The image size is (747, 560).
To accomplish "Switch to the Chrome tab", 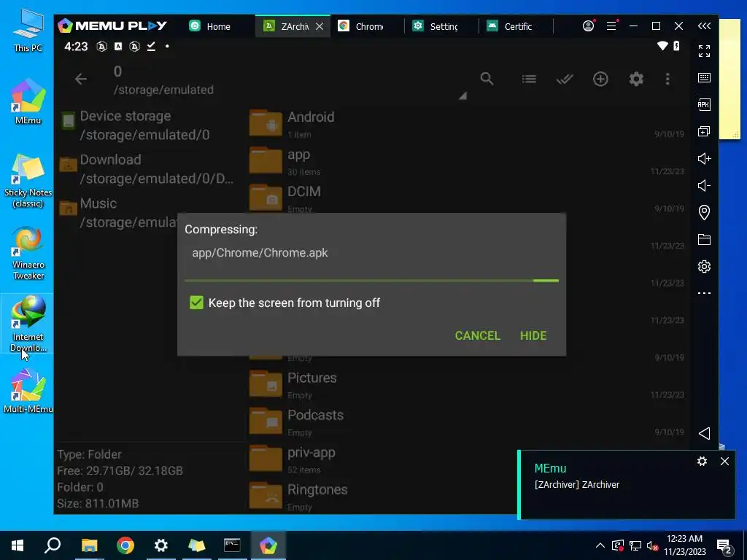I will coord(360,26).
